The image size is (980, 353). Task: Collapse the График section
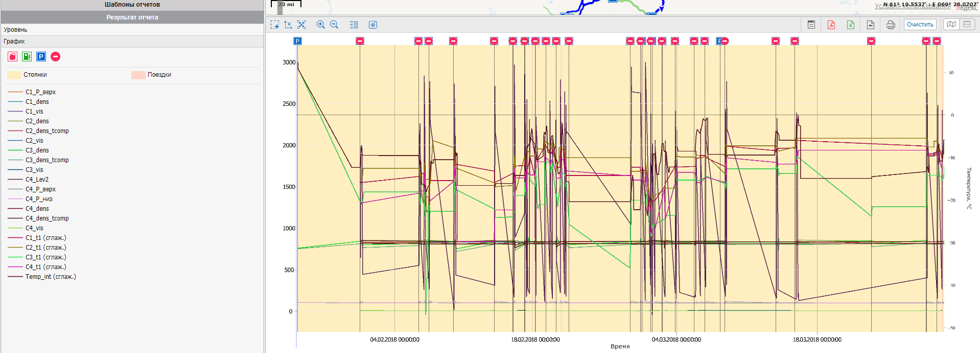(x=14, y=41)
